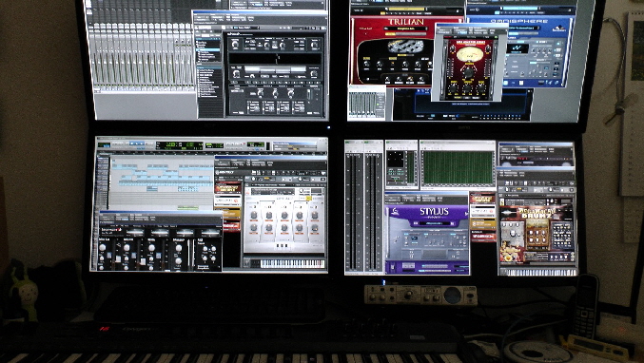The image size is (644, 363).
Task: Click the bottom-right knob of the red compressor
Action: point(480,88)
